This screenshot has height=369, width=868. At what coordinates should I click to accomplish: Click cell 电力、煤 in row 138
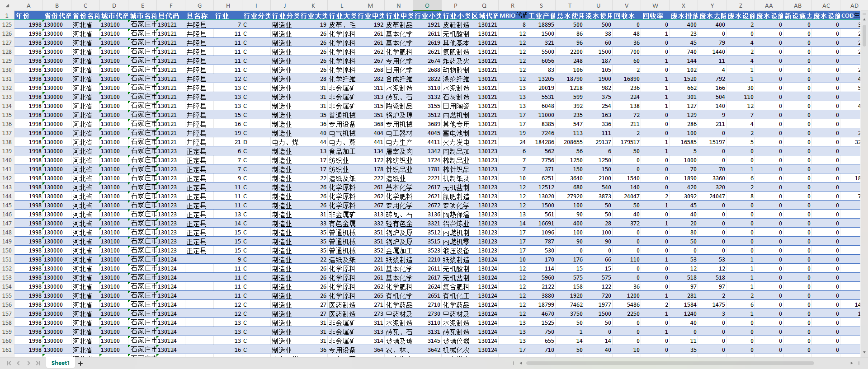285,142
